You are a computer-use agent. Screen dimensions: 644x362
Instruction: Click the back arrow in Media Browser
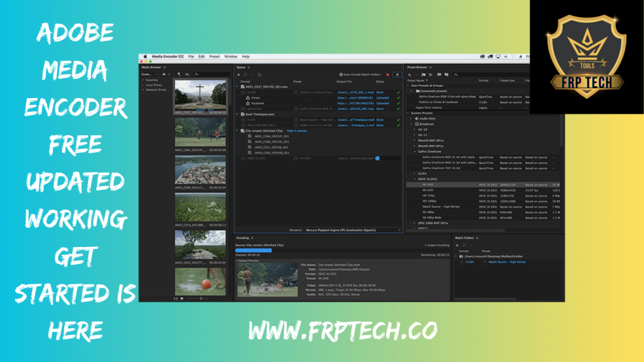click(x=164, y=74)
